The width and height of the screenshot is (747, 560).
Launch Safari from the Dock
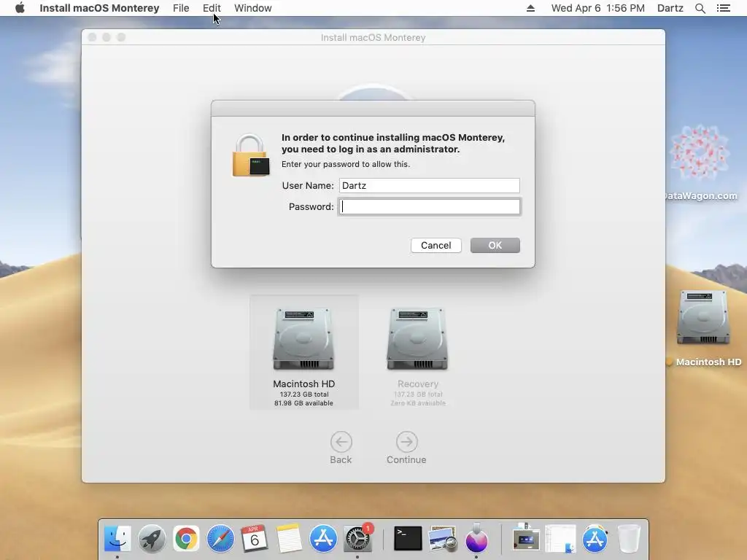click(x=220, y=539)
